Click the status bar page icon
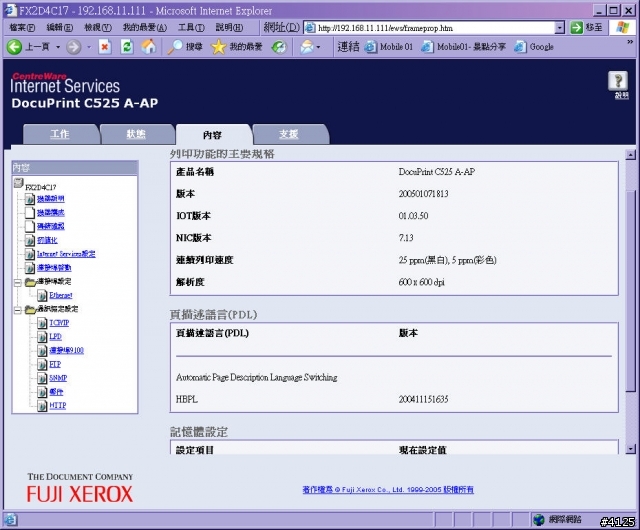 (10, 520)
